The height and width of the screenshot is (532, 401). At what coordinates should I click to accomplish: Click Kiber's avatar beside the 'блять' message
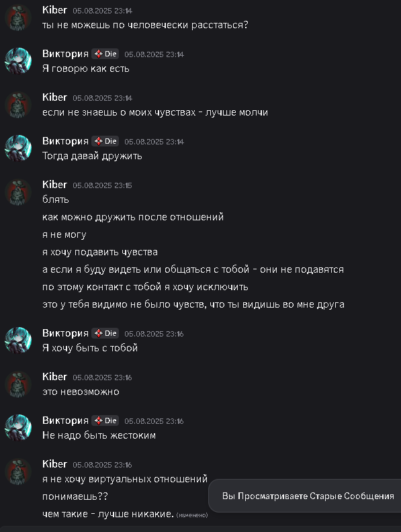[x=18, y=192]
